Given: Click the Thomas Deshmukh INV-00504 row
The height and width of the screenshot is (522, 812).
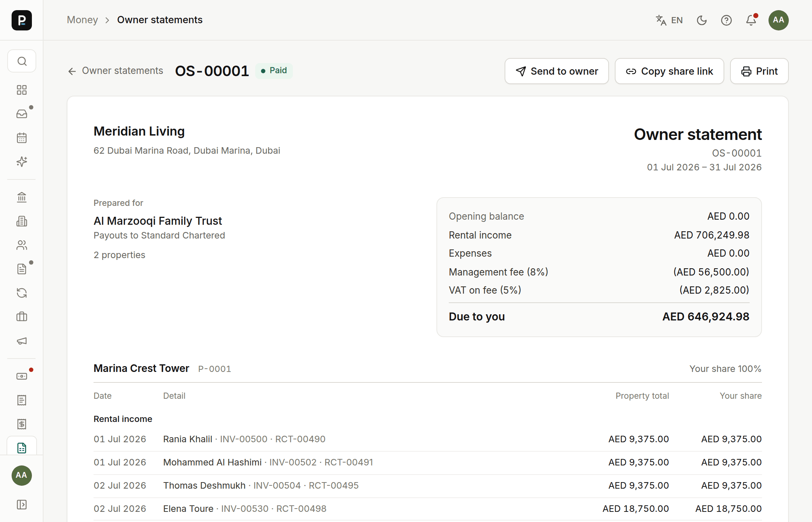Looking at the screenshot, I should [x=428, y=485].
